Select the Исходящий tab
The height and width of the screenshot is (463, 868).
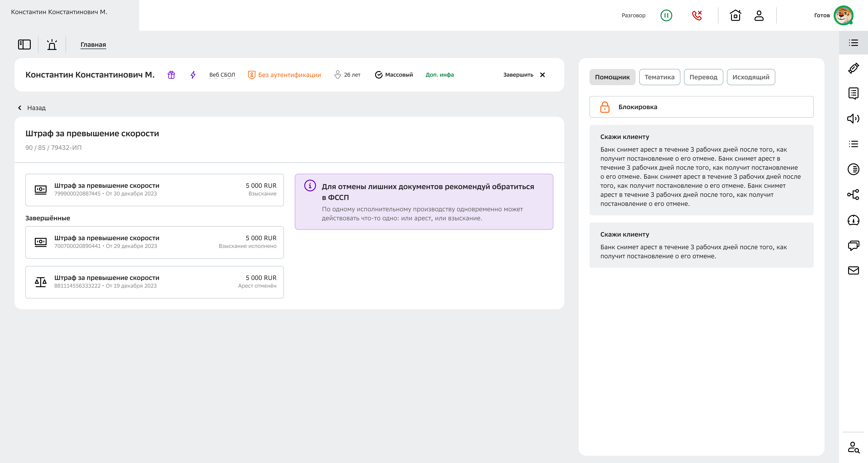(751, 77)
